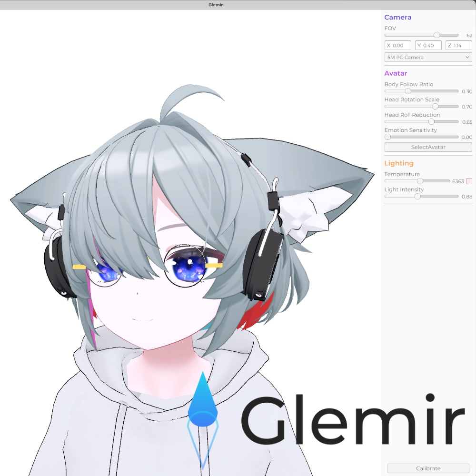This screenshot has height=476, width=476.
Task: Select the Y camera position field
Action: pos(428,45)
